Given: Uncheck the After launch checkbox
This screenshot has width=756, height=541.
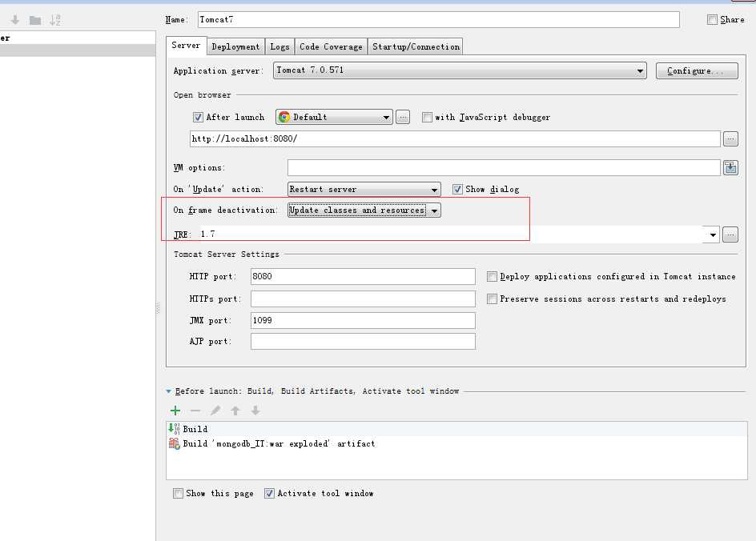Looking at the screenshot, I should (x=198, y=117).
